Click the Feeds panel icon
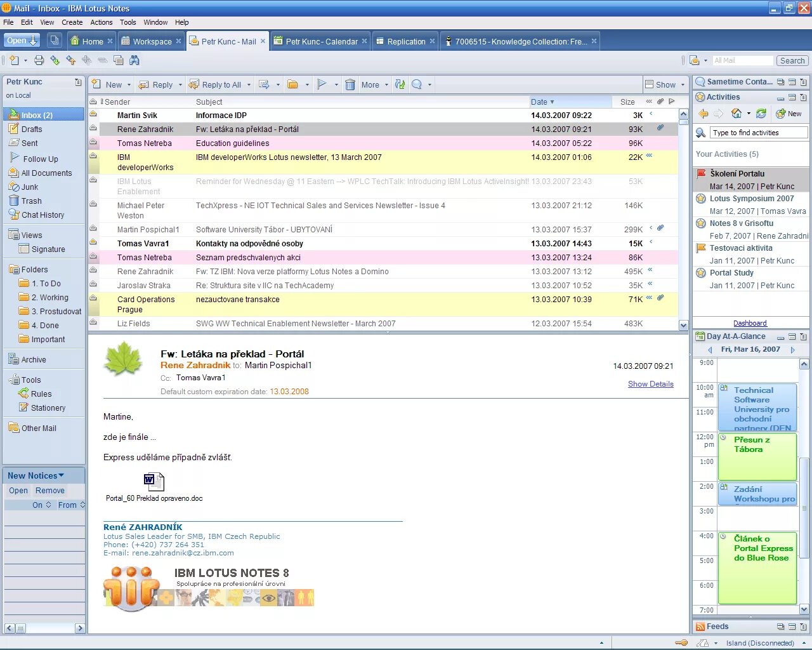Image resolution: width=812 pixels, height=650 pixels. 700,627
